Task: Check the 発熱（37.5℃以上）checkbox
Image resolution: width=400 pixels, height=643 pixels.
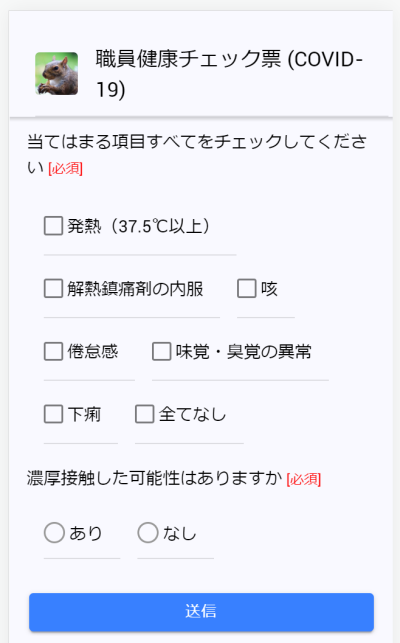Action: [53, 226]
